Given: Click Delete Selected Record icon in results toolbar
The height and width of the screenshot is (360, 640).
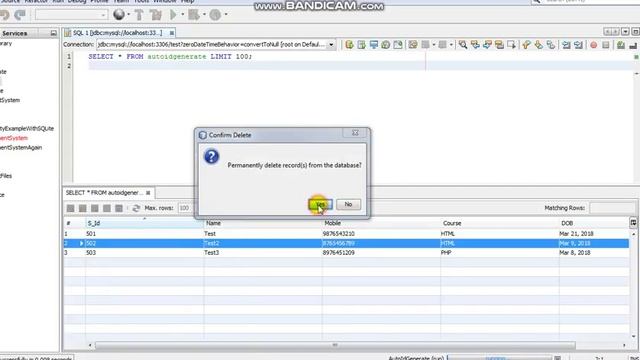Looking at the screenshot, I should pyautogui.click(x=82, y=208).
